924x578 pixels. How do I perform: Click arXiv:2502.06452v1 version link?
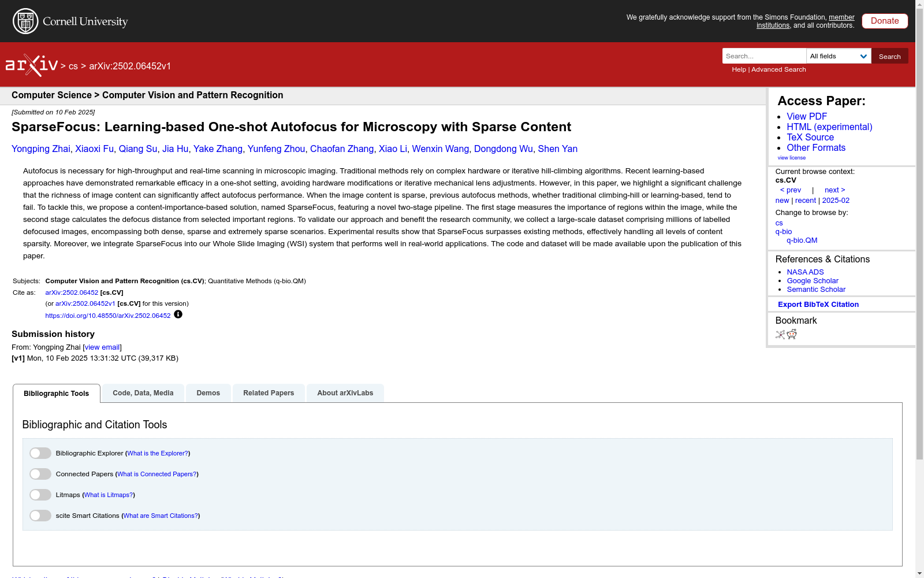85,303
